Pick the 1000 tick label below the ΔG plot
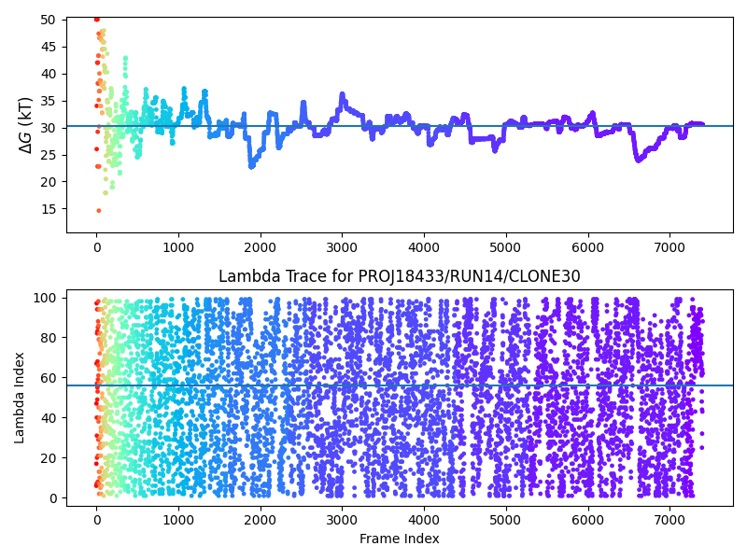This screenshot has width=747, height=560. (178, 246)
